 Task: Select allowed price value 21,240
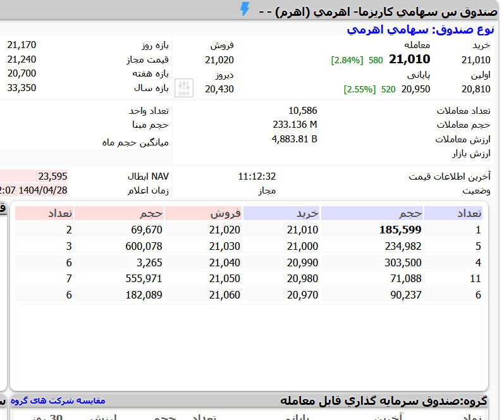click(22, 59)
